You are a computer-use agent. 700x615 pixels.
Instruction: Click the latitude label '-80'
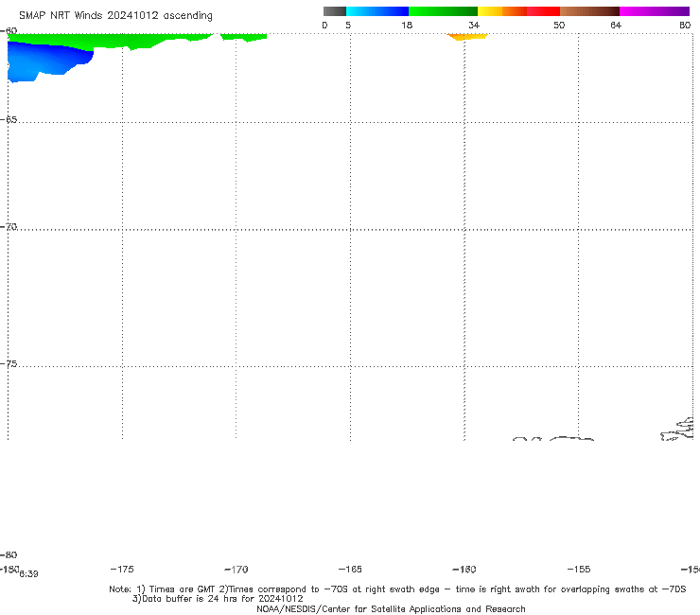tap(9, 554)
